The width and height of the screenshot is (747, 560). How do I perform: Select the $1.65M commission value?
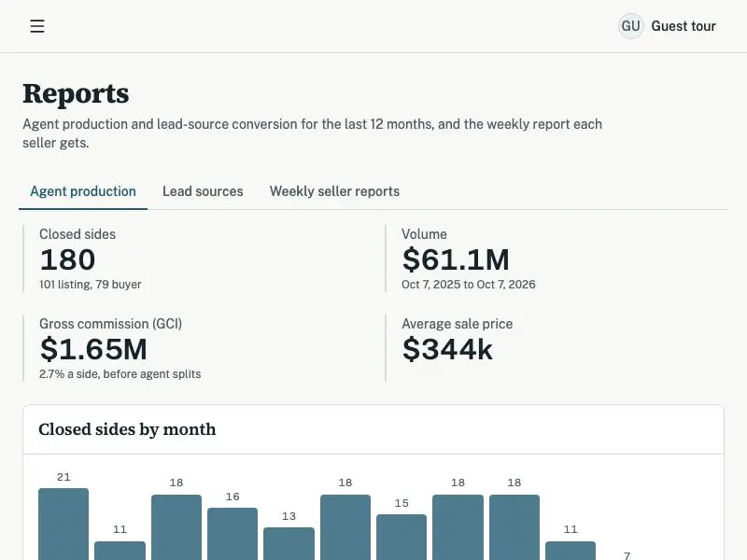pyautogui.click(x=93, y=349)
